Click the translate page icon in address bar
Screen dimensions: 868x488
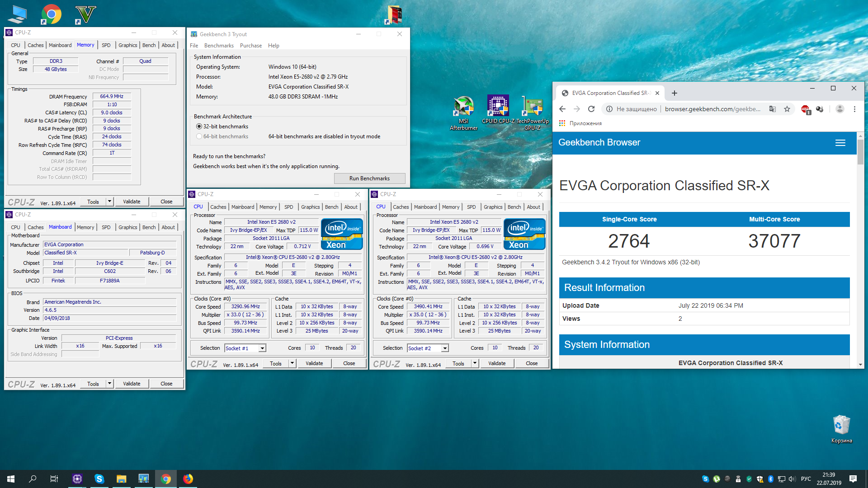(x=773, y=109)
